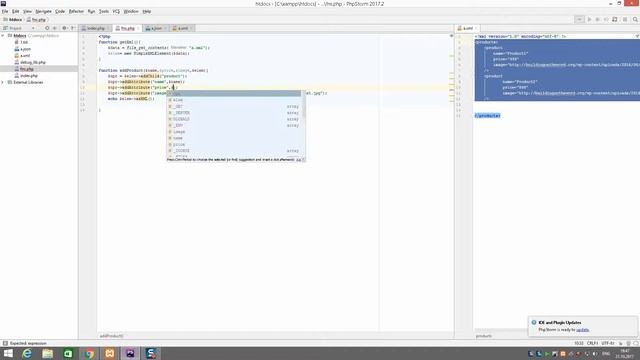Open the VCS menu
Viewport: 640px width, 360px height.
[116, 11]
